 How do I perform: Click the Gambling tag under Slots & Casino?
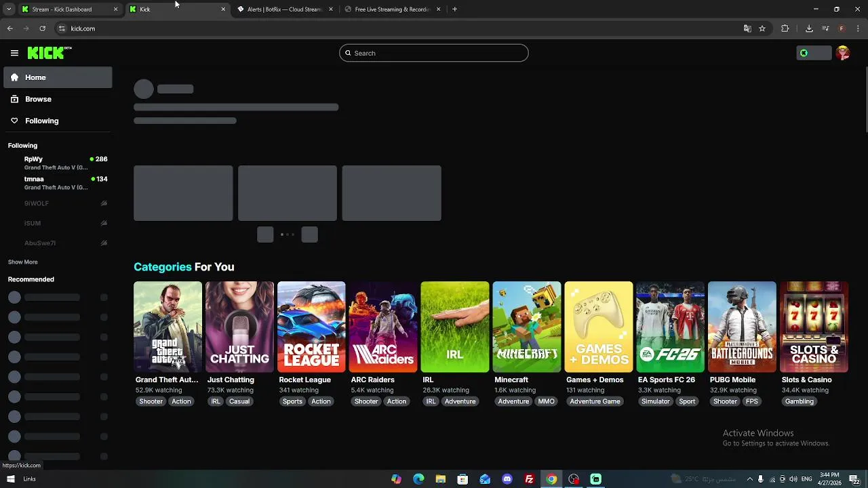[x=800, y=401]
